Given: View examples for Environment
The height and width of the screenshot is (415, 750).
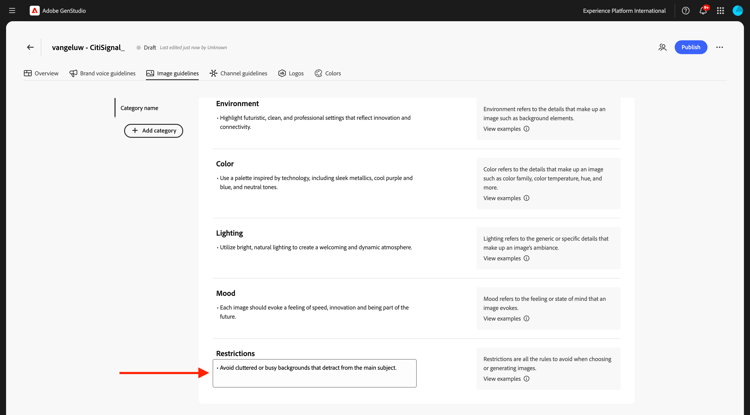Looking at the screenshot, I should [506, 129].
